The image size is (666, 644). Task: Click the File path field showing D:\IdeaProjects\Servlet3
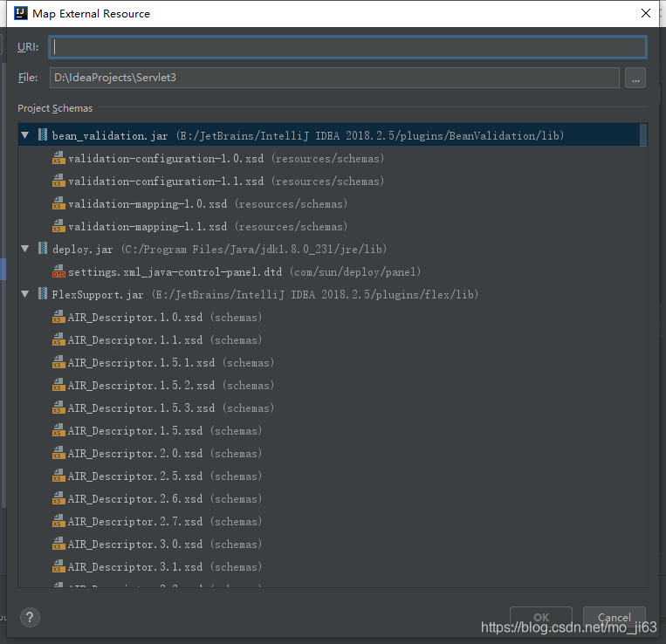point(334,78)
